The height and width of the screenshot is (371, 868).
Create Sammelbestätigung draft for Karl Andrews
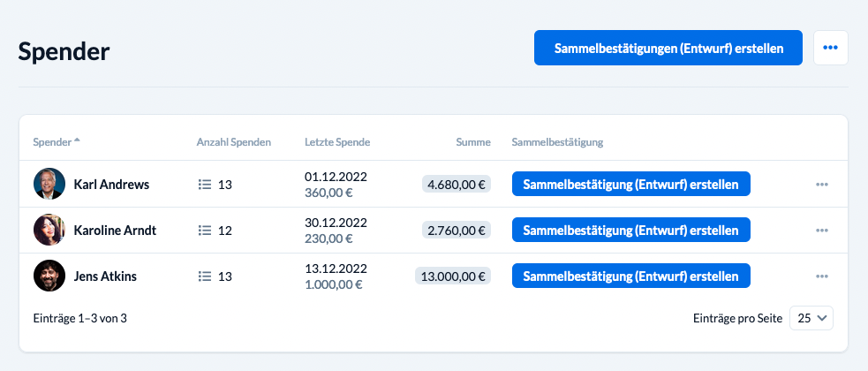[631, 184]
